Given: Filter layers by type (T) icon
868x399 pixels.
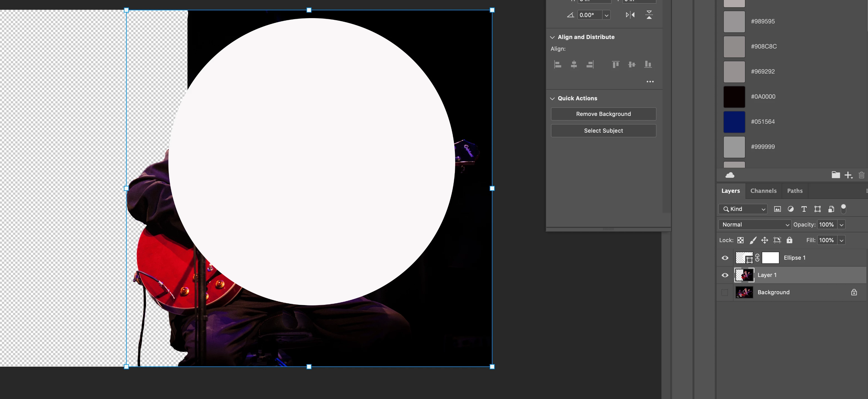Looking at the screenshot, I should coord(804,209).
